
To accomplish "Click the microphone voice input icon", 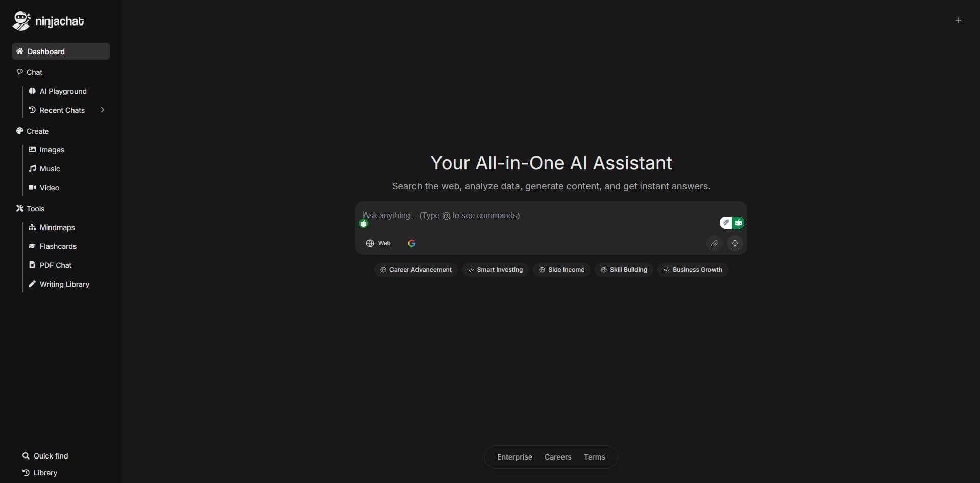I will pos(734,243).
